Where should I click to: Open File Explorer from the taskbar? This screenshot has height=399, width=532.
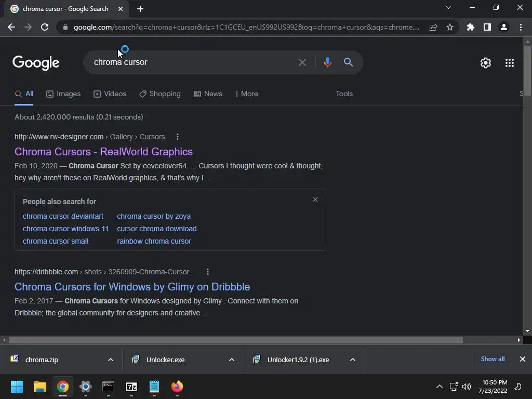39,387
